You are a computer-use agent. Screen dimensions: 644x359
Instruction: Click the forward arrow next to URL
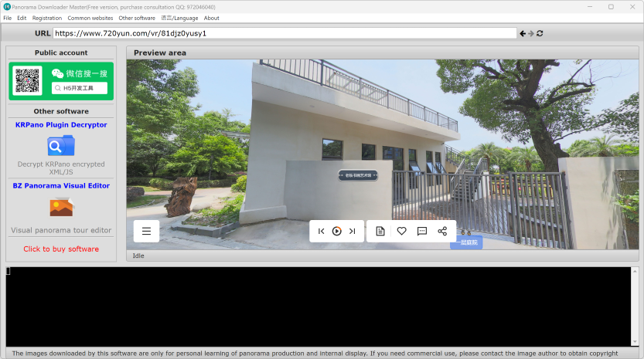pos(531,33)
